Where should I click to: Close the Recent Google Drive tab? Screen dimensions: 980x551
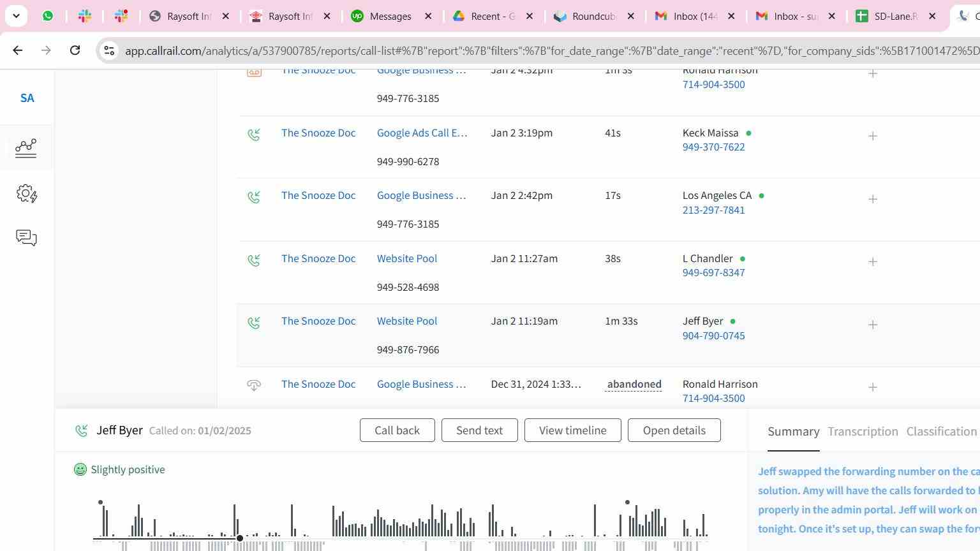click(530, 16)
